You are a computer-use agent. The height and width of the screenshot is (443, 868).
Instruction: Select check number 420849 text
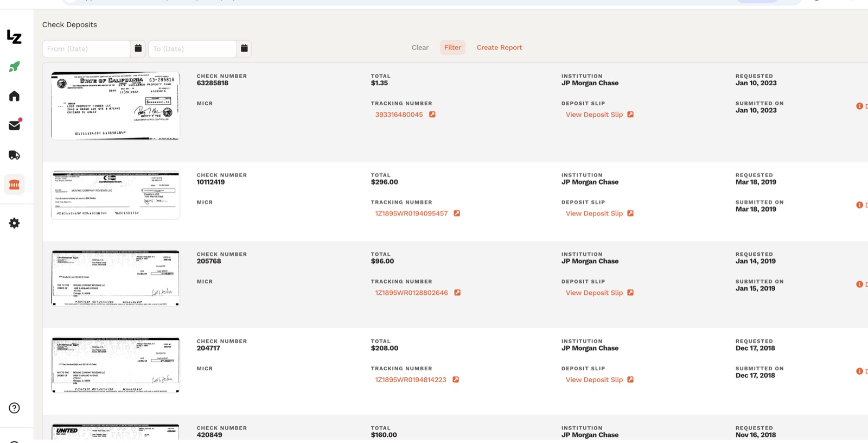tap(209, 435)
